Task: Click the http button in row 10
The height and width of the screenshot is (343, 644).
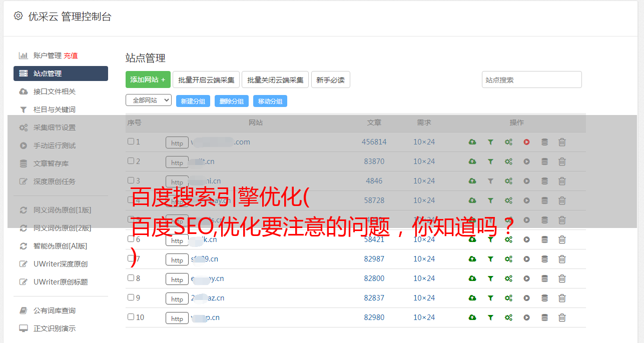Action: click(x=177, y=318)
